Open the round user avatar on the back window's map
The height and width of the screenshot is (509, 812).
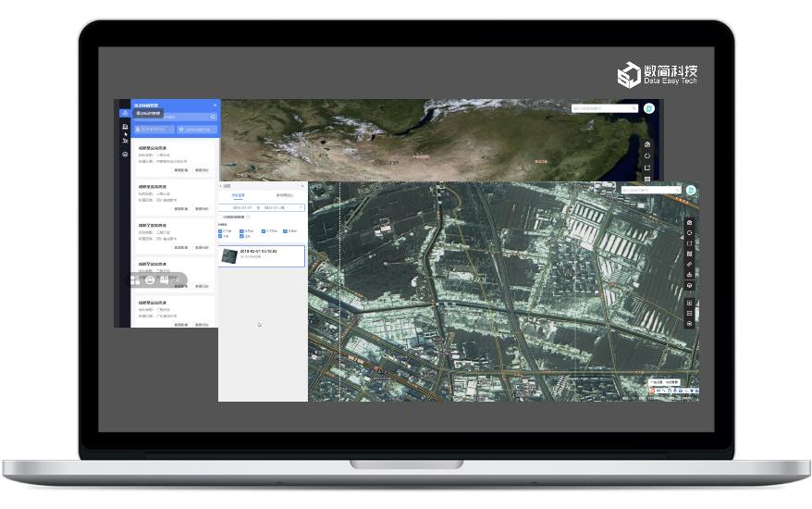click(649, 108)
